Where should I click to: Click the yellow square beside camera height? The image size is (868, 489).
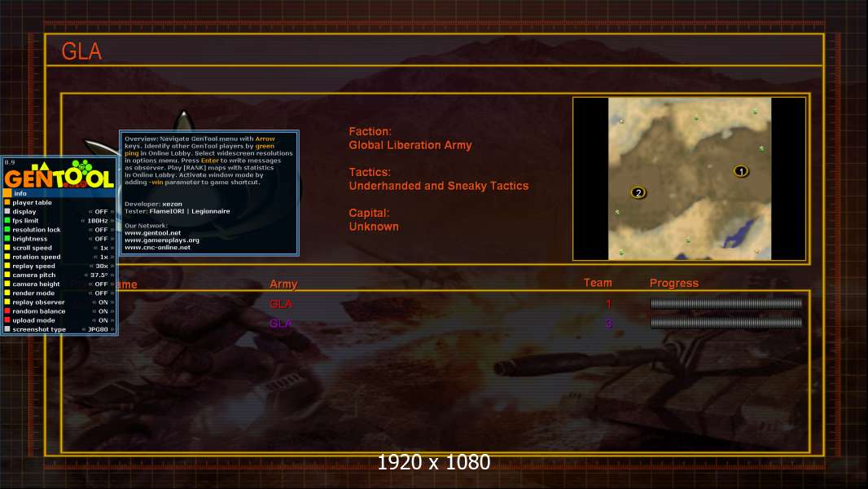click(x=7, y=284)
